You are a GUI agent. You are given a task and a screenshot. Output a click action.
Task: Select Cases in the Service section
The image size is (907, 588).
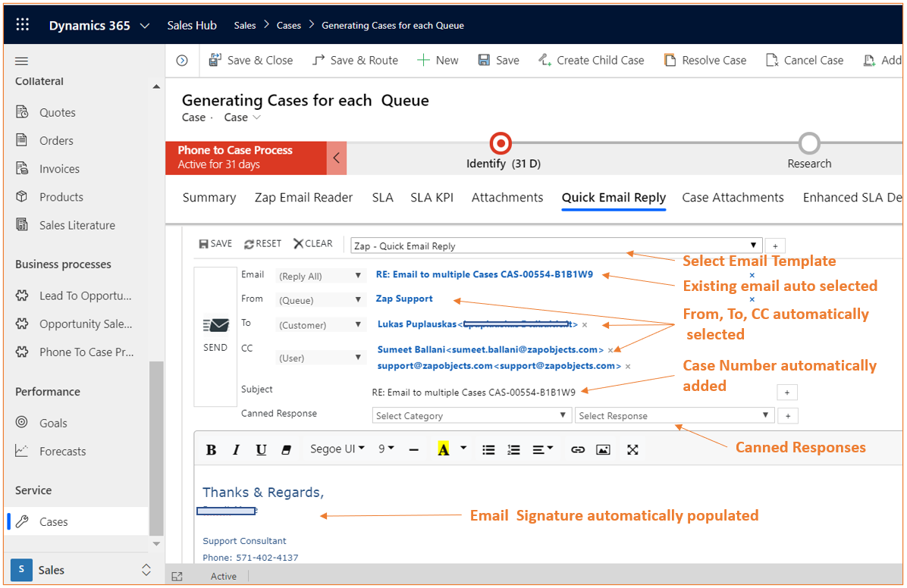point(77,521)
